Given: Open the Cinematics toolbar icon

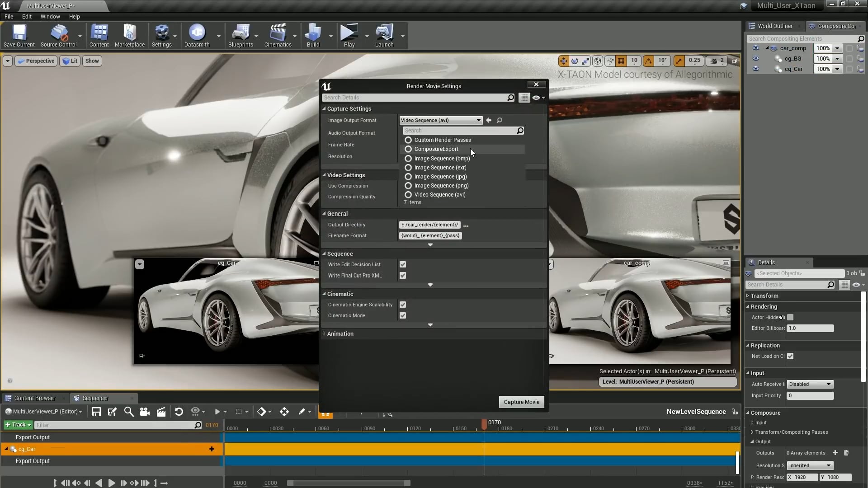Looking at the screenshot, I should (278, 36).
